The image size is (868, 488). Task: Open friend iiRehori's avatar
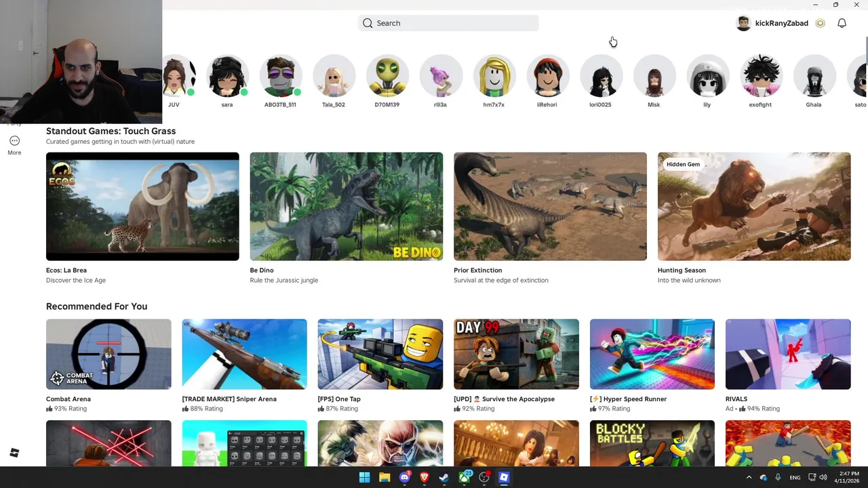click(547, 76)
